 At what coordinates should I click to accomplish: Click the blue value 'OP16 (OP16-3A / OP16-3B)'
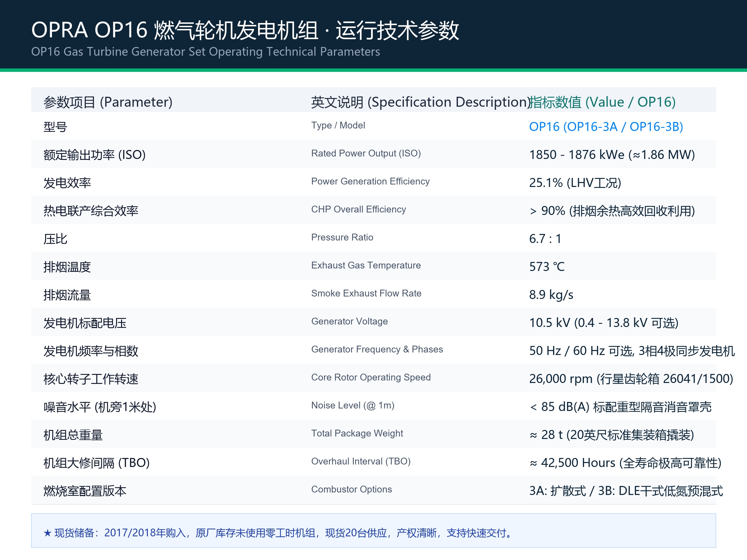click(x=606, y=127)
